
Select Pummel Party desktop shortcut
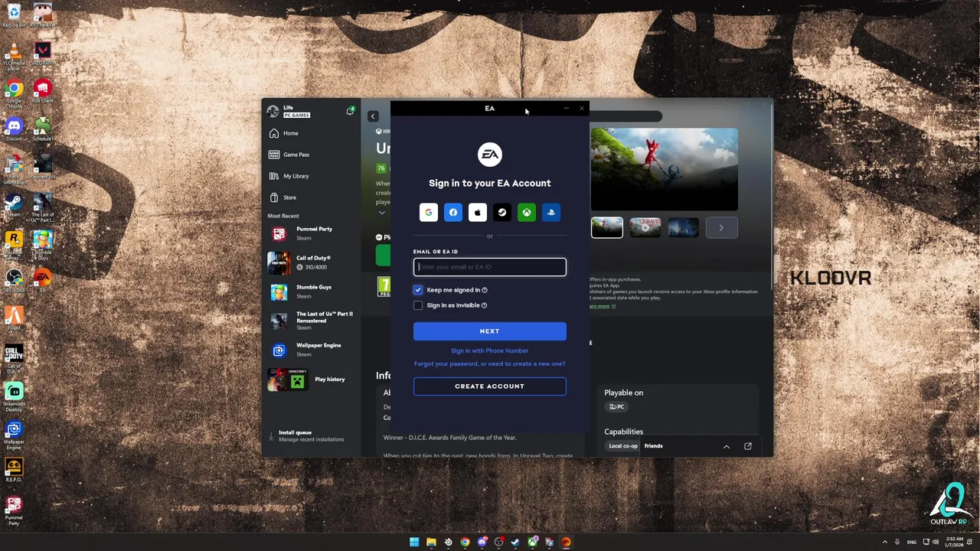[x=14, y=510]
